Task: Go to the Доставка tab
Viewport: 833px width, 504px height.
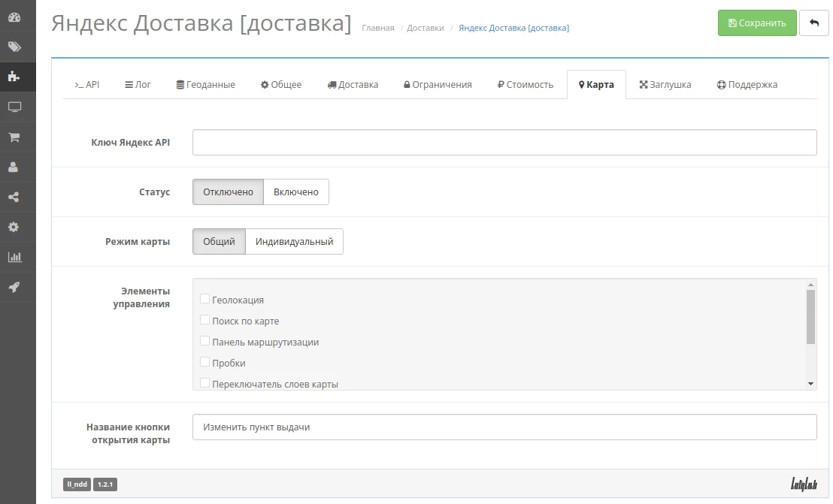Action: pyautogui.click(x=353, y=84)
